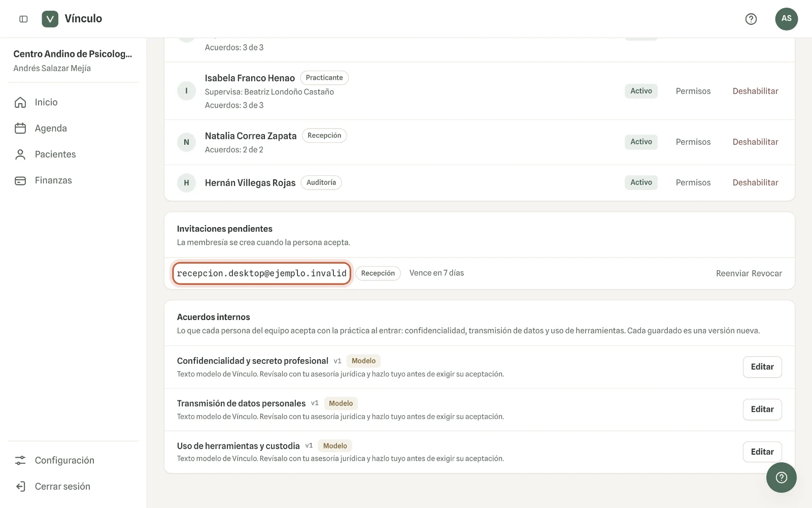Click Activo status for Natalia Correa Zapata
This screenshot has height=508, width=812.
point(641,142)
